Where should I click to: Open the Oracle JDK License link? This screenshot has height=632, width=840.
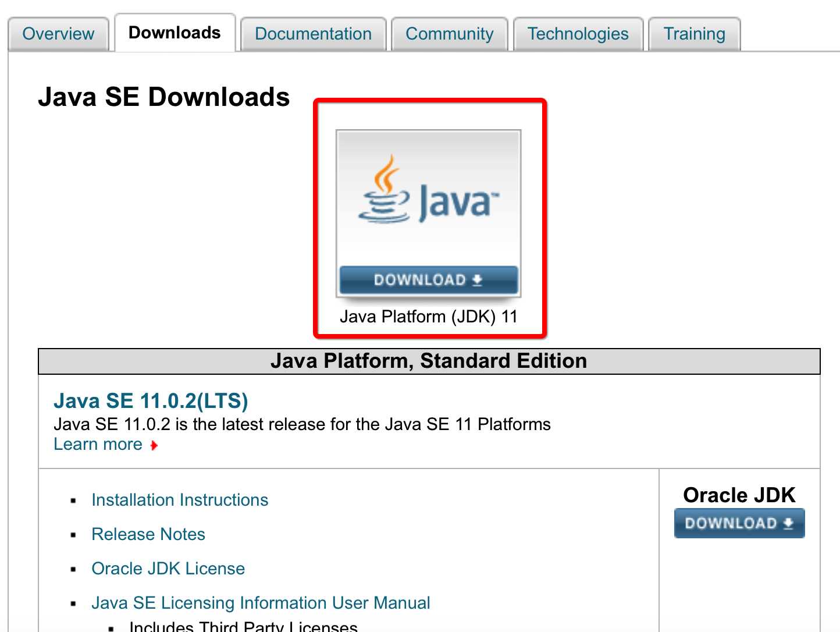point(168,569)
